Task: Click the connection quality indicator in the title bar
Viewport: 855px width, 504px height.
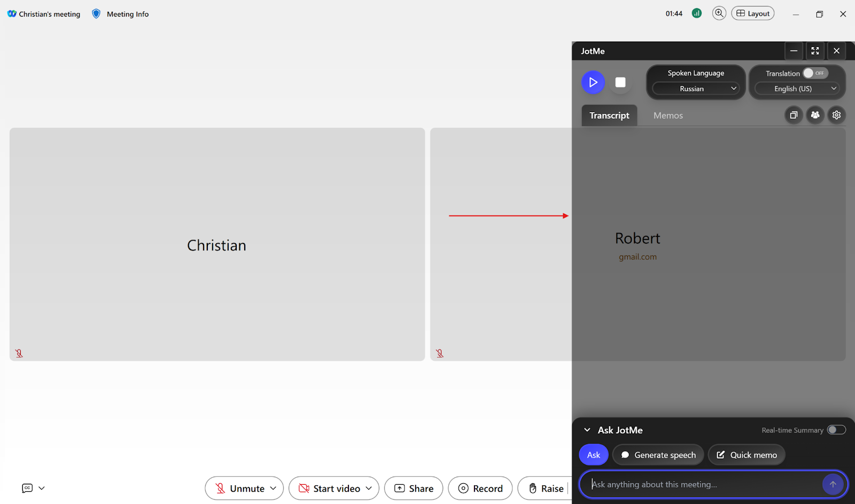Action: click(696, 13)
